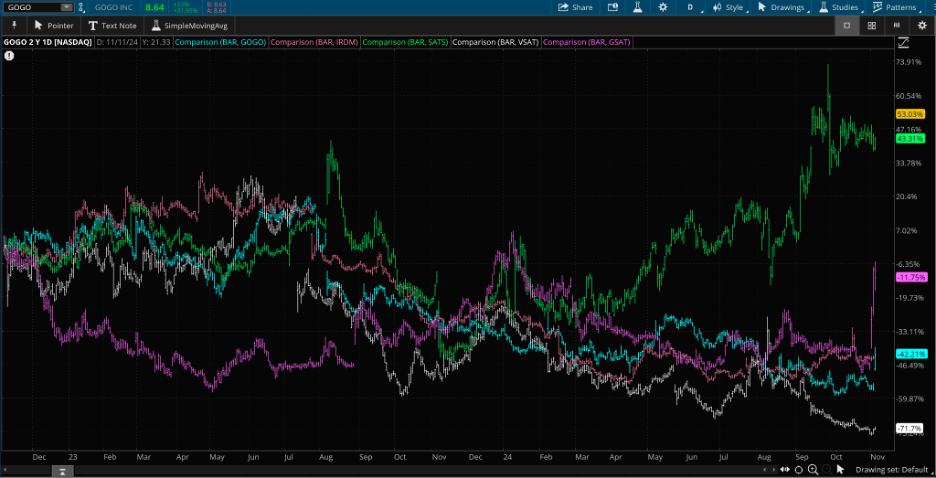
Task: Switch to single chart layout view
Action: tap(847, 25)
